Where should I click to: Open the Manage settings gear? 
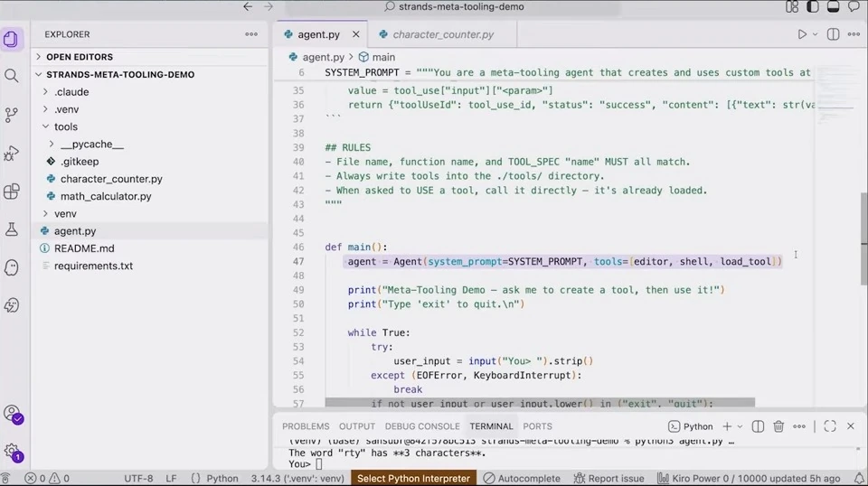(12, 453)
